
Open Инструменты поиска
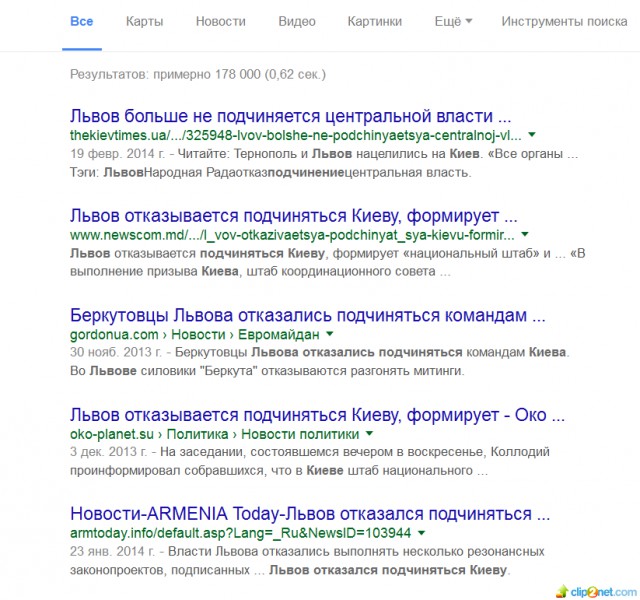pyautogui.click(x=564, y=21)
